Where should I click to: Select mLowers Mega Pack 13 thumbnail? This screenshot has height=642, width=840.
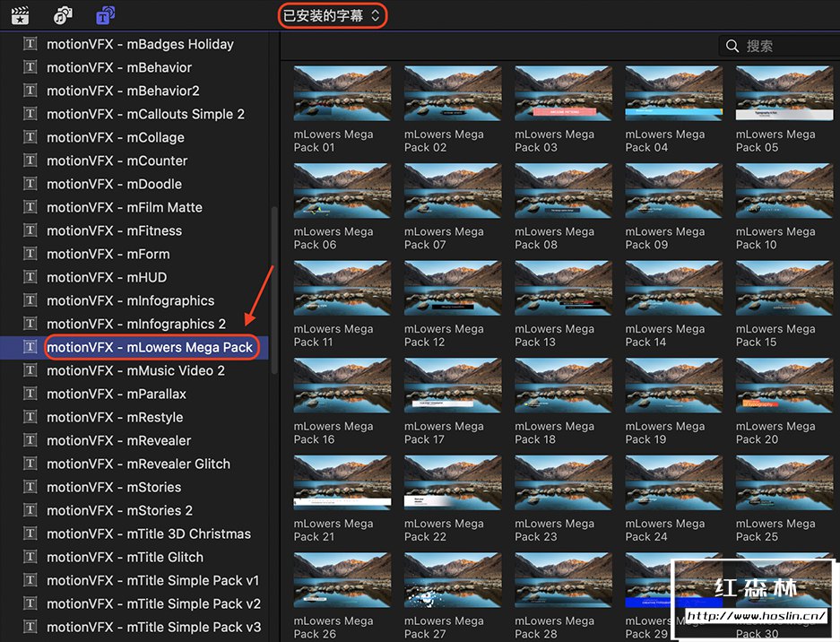[x=563, y=288]
